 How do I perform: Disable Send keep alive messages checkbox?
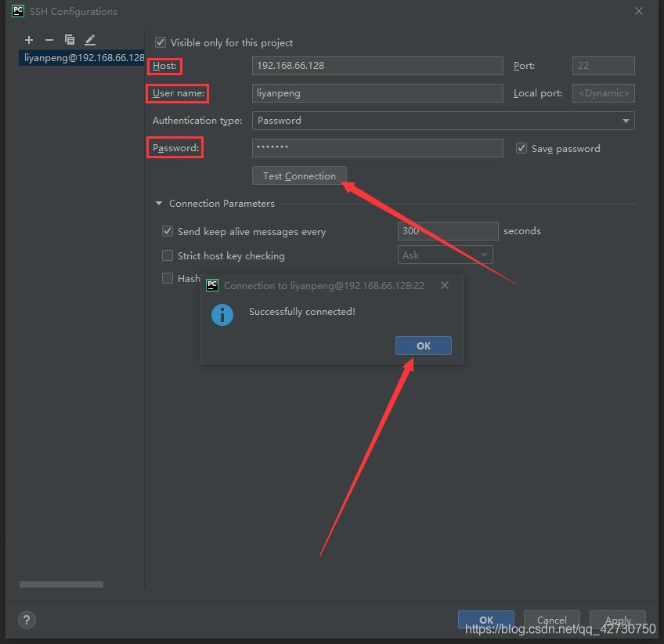click(x=168, y=231)
